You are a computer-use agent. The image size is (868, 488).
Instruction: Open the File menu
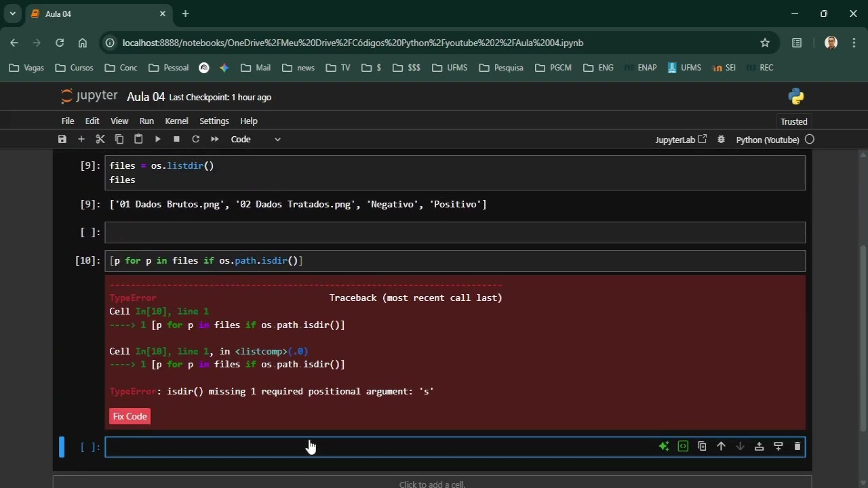[68, 121]
